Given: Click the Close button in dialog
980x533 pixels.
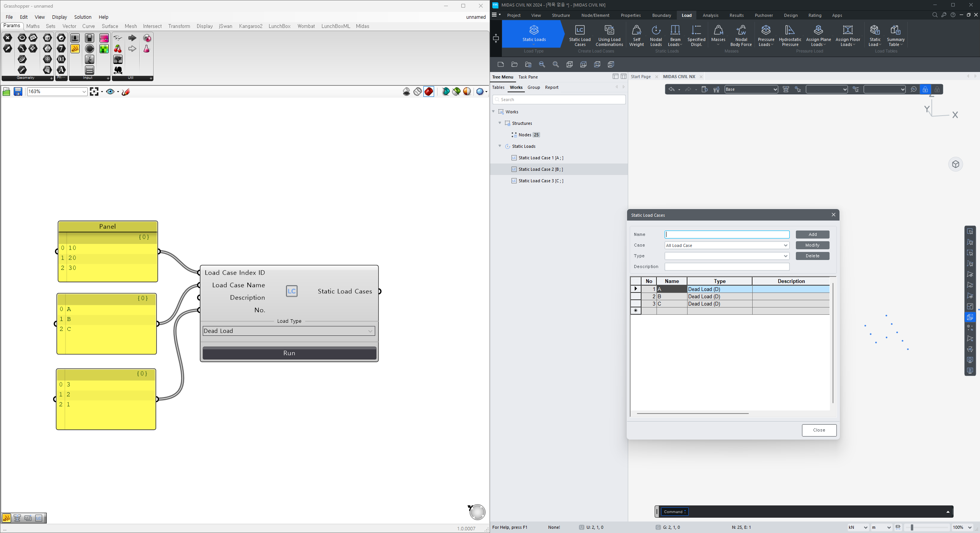Looking at the screenshot, I should [819, 430].
